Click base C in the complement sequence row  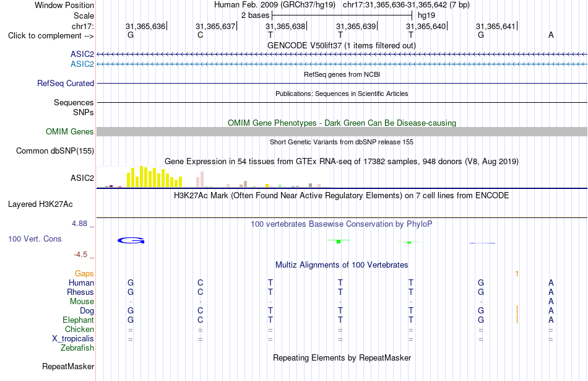click(201, 35)
